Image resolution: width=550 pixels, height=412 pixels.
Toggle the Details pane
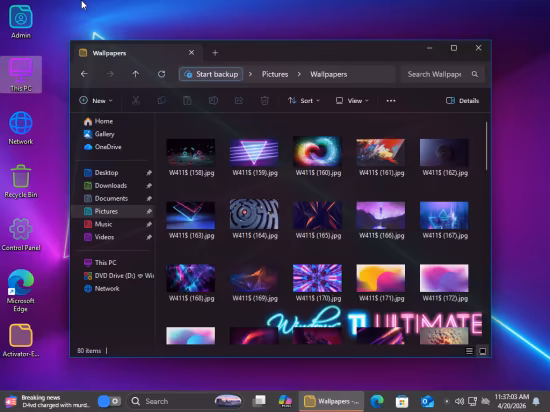[463, 101]
